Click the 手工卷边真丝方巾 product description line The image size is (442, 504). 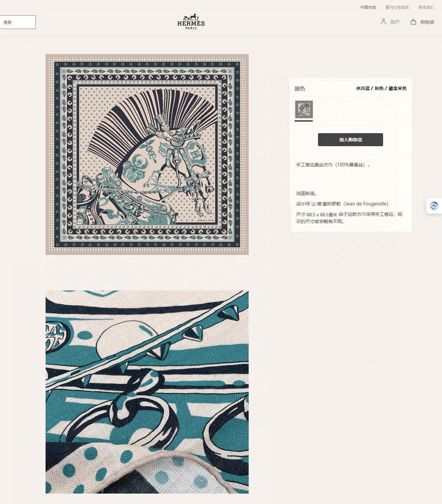333,165
